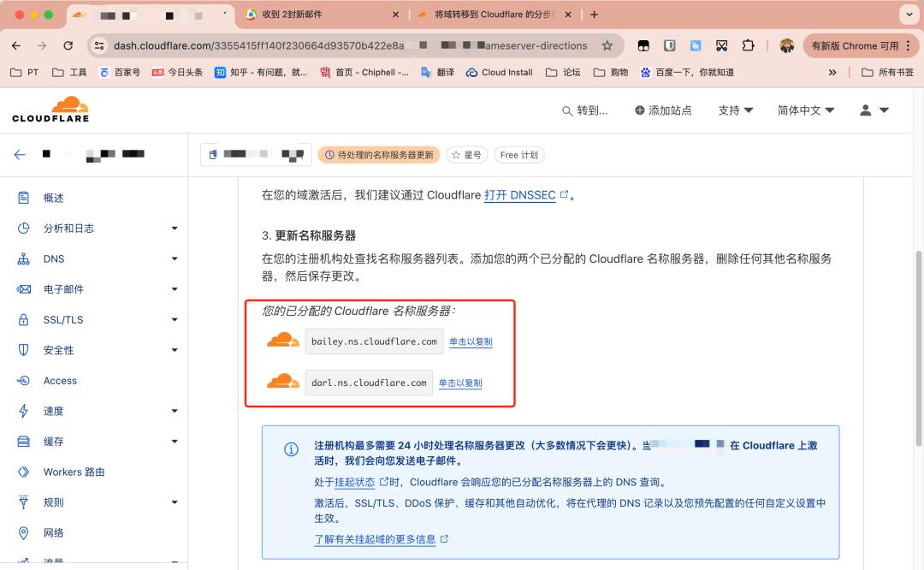Open Chrome tab search dropdown
Viewport: 924px width, 570px height.
[x=909, y=15]
